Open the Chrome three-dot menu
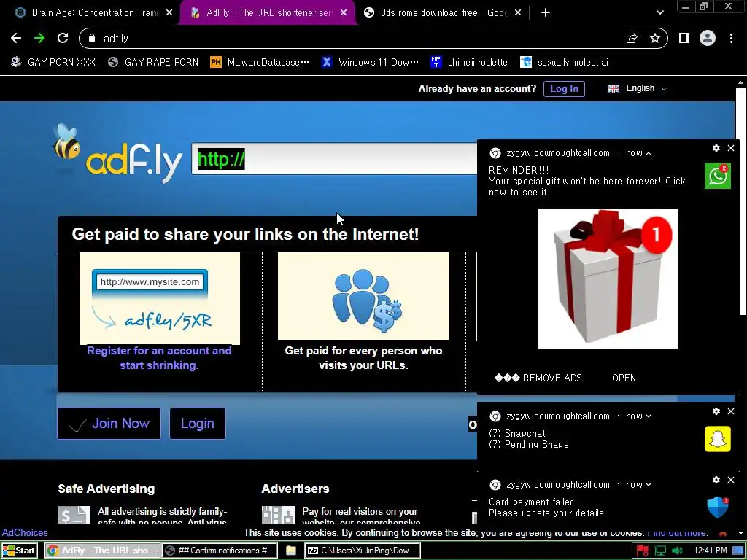Image resolution: width=747 pixels, height=560 pixels. click(731, 38)
